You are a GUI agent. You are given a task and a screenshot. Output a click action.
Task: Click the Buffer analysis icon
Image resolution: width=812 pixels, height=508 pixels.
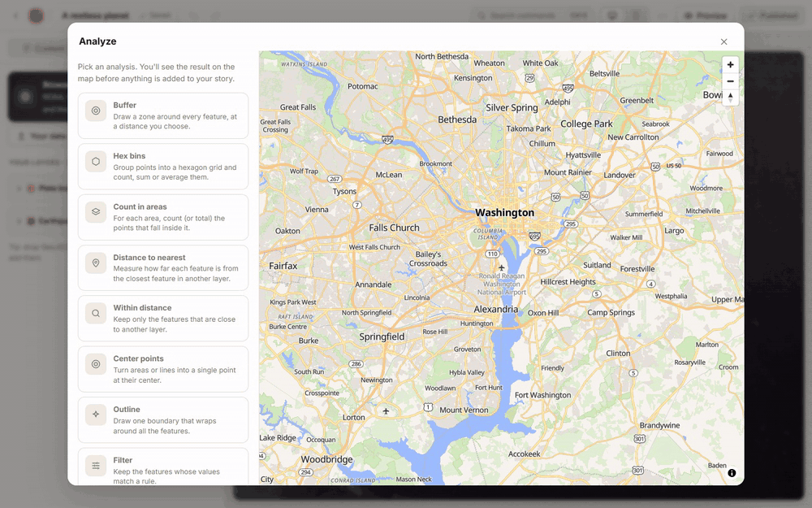click(96, 111)
